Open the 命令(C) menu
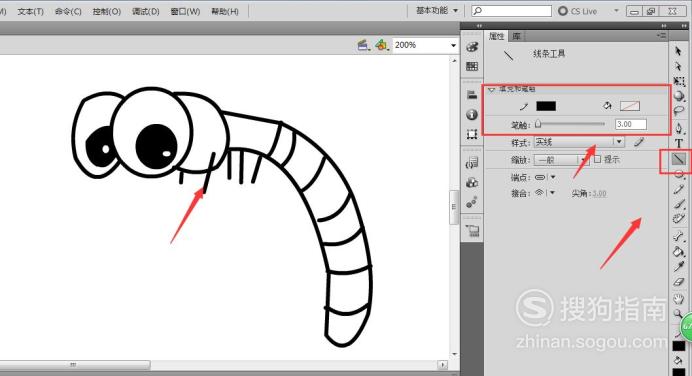The width and height of the screenshot is (692, 376). [x=68, y=12]
